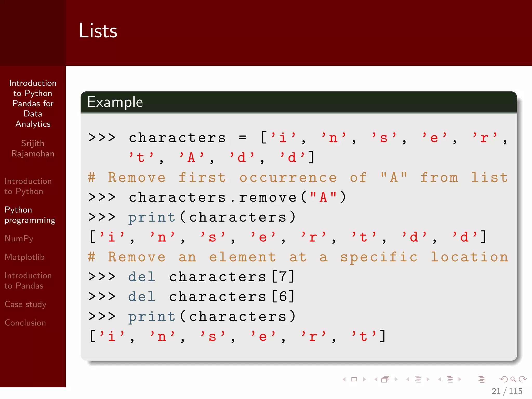Click the go back curved arrow
Image resolution: width=532 pixels, height=399 pixels.
[x=504, y=379]
